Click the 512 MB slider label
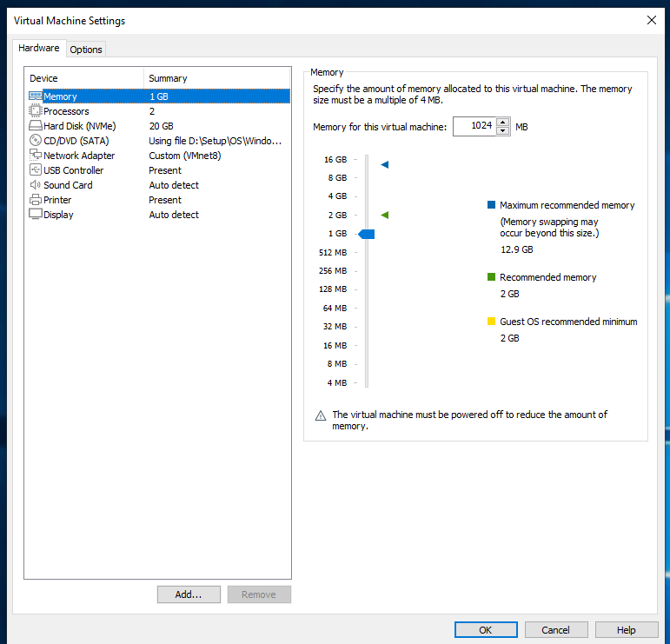670x644 pixels. pos(333,253)
